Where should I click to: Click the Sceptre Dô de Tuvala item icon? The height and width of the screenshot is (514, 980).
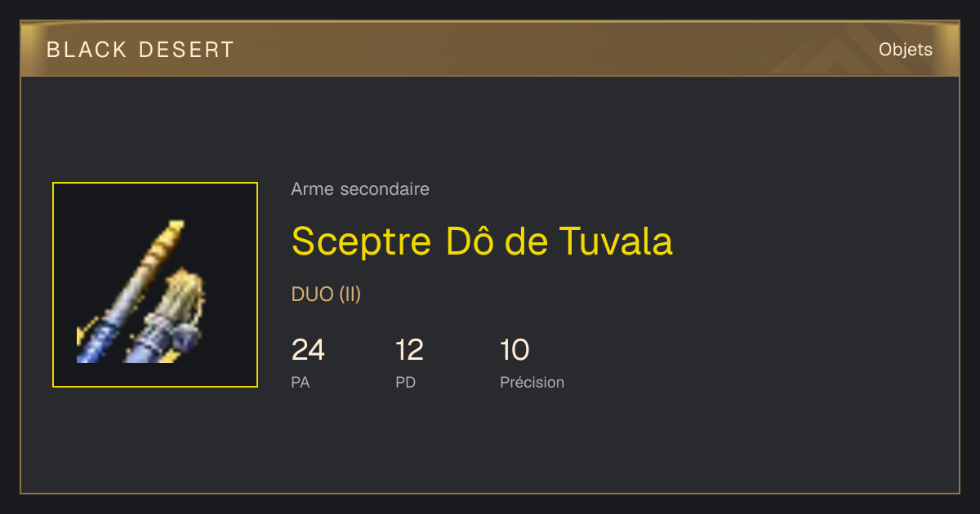pyautogui.click(x=155, y=285)
